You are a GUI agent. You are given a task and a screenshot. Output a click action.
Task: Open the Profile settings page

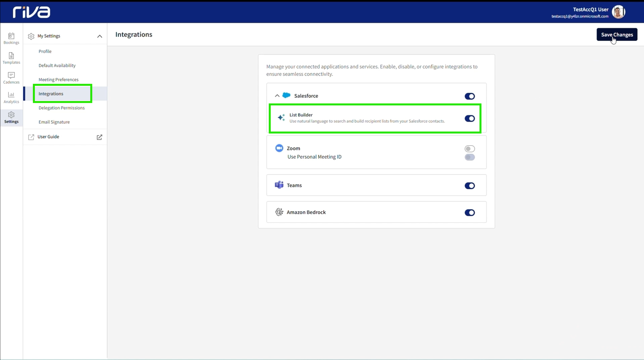45,51
